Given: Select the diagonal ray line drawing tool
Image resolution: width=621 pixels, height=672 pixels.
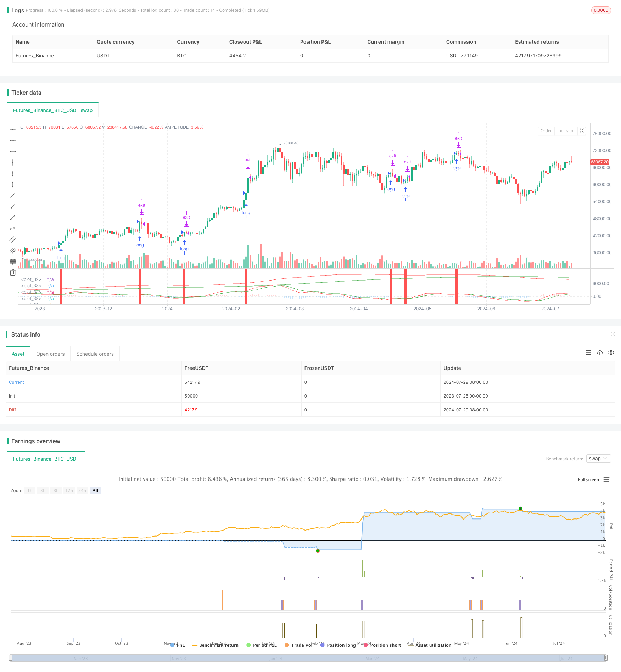Looking at the screenshot, I should (13, 206).
